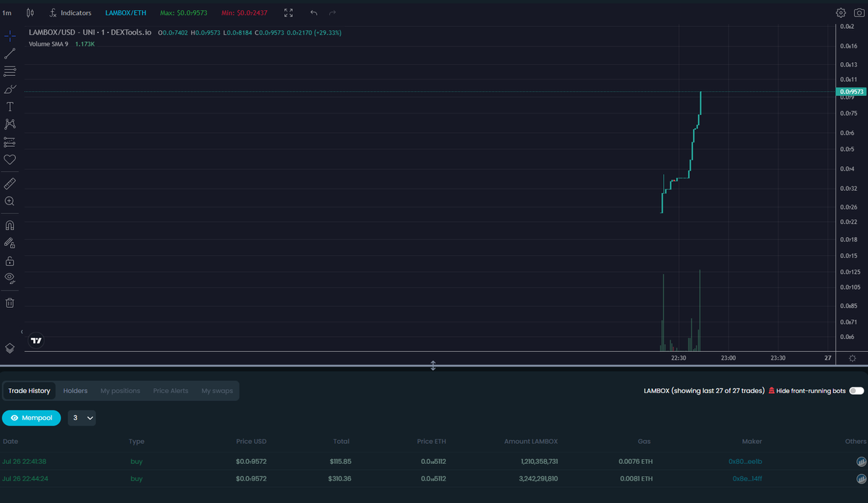Open the prediction and measurement tools

pyautogui.click(x=10, y=142)
